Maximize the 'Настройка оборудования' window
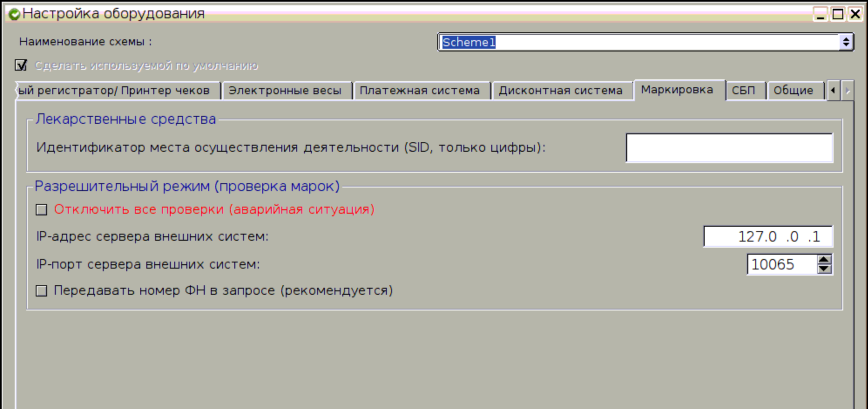 [838, 14]
